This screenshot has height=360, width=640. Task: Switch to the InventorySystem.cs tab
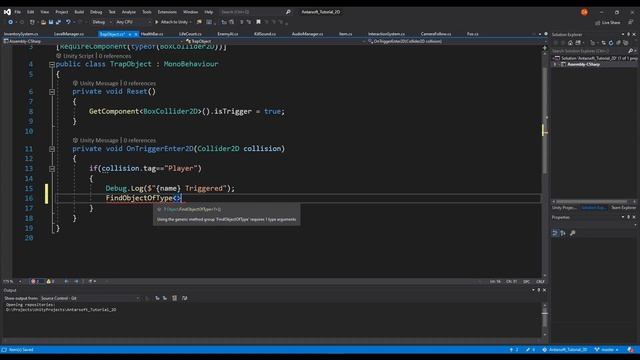(21, 34)
